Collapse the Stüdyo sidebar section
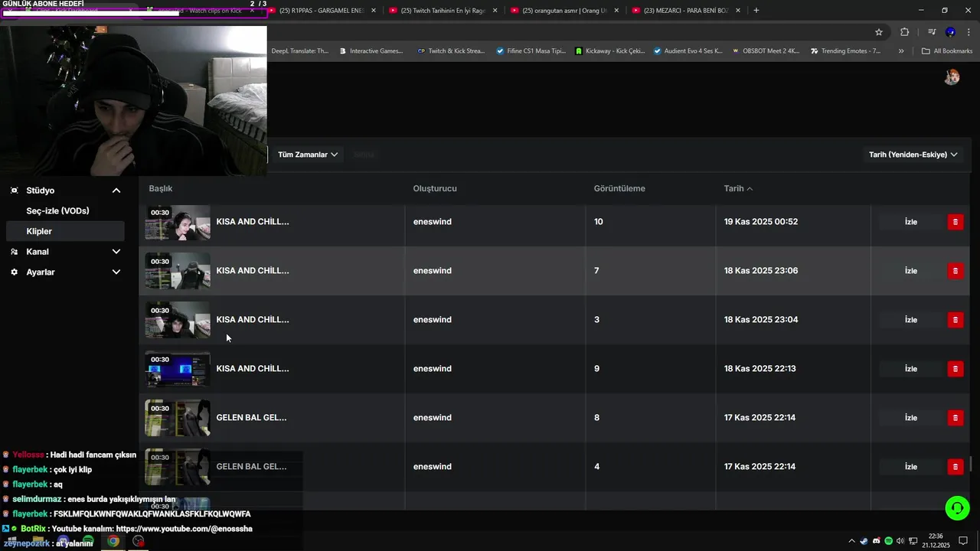Screen dimensions: 980x551 coord(116,191)
